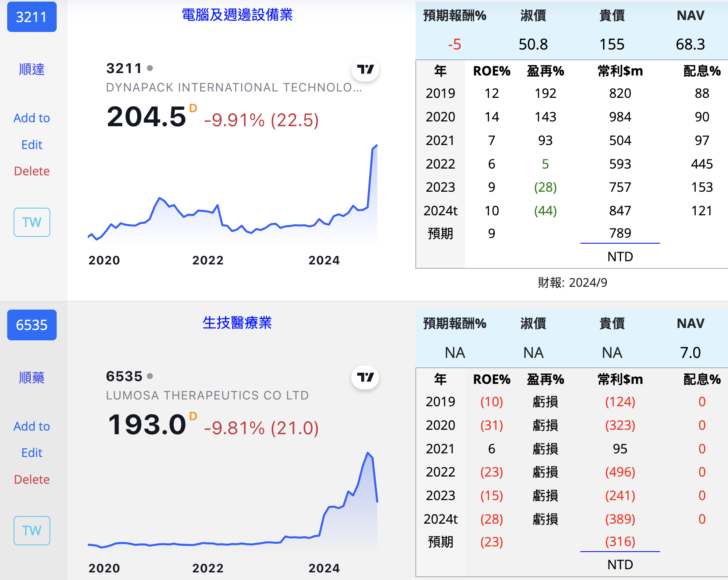Image resolution: width=728 pixels, height=580 pixels.
Task: Click underlined 預期 value 789
Action: pos(620,233)
